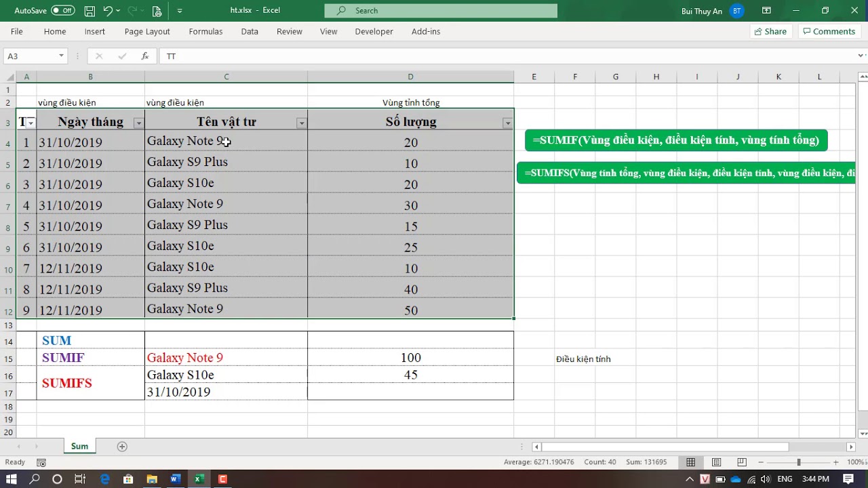Click the zoom slider handle
This screenshot has width=868, height=488.
[798, 462]
